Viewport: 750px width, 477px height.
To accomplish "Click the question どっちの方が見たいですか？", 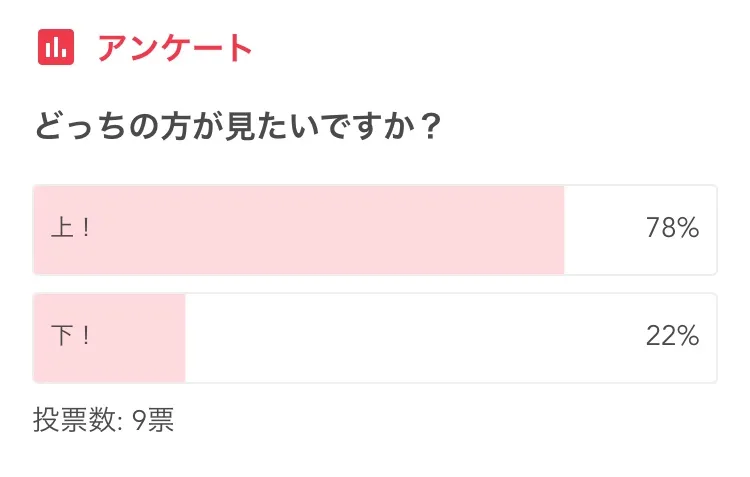I will 238,128.
